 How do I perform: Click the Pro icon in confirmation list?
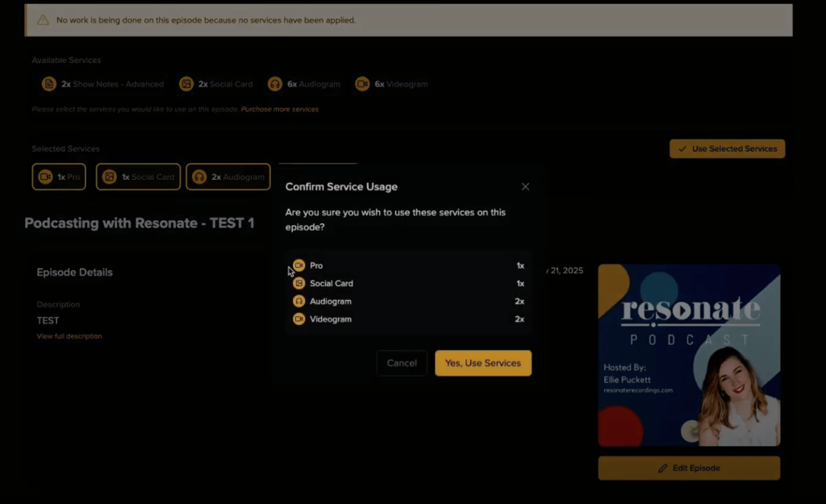coord(299,265)
